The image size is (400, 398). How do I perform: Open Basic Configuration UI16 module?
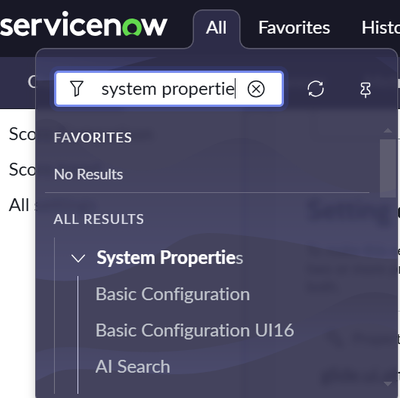[x=195, y=330]
